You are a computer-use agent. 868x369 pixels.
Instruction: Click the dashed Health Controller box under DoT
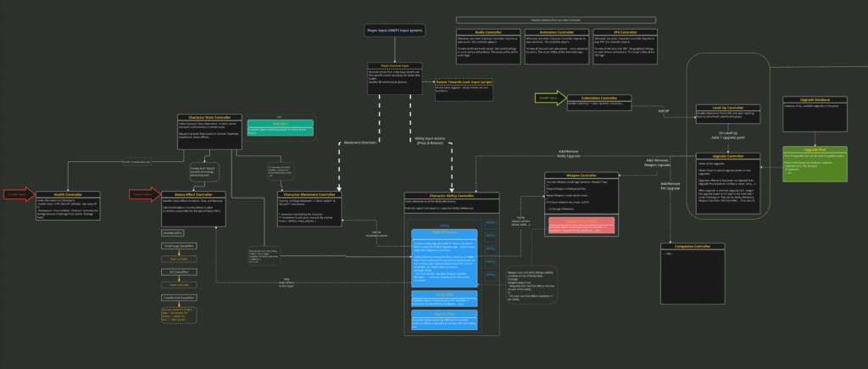[x=180, y=285]
